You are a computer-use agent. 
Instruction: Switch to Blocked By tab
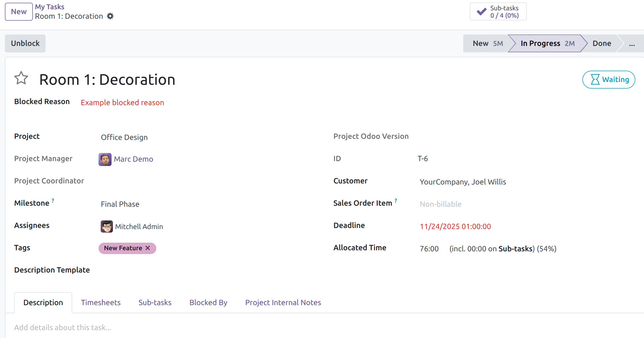point(208,303)
